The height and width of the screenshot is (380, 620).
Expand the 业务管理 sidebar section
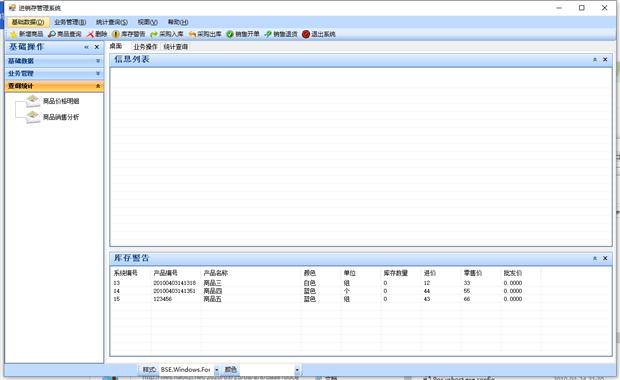pos(54,74)
